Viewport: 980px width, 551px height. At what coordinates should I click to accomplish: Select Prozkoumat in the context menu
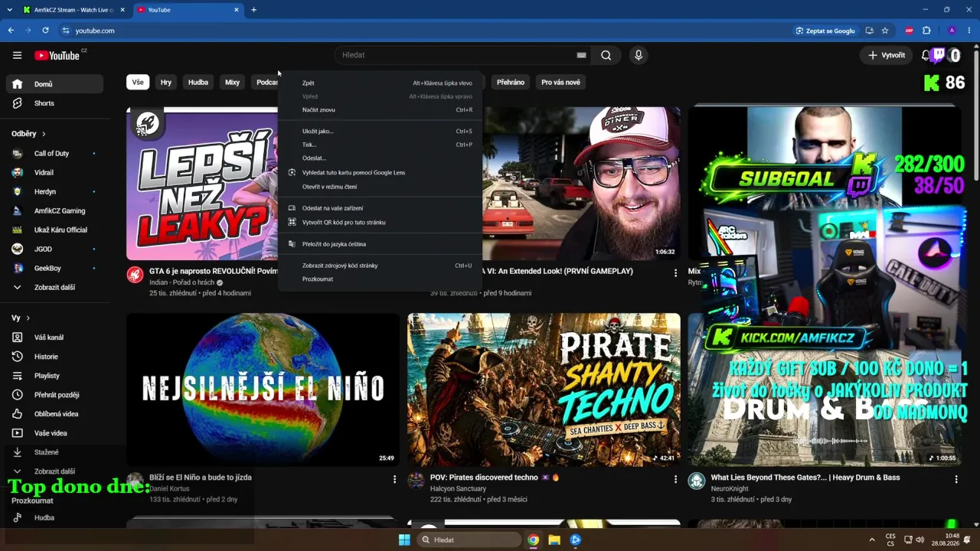(381, 279)
